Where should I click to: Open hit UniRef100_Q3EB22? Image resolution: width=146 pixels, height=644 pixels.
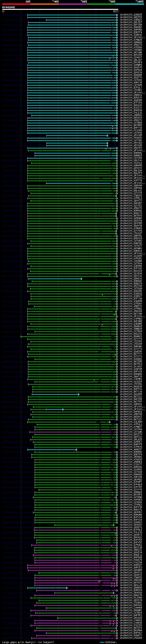tap(131, 20)
